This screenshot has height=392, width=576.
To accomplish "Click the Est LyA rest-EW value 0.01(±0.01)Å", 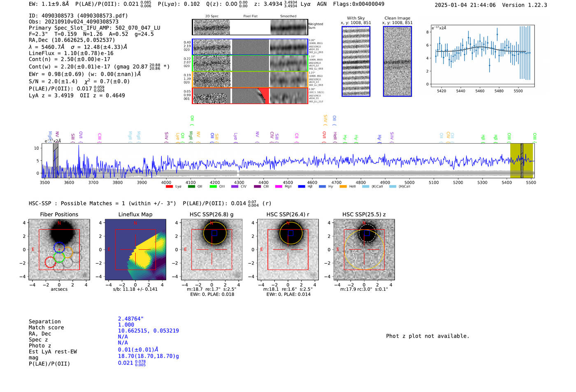I will [138, 350].
